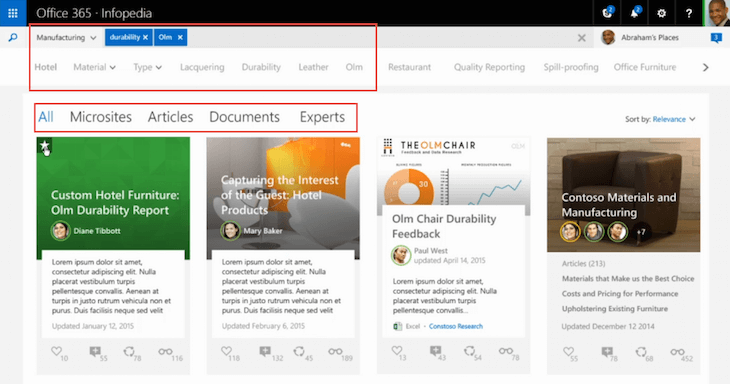Open the settings gear icon
The height and width of the screenshot is (384, 730).
pyautogui.click(x=662, y=13)
